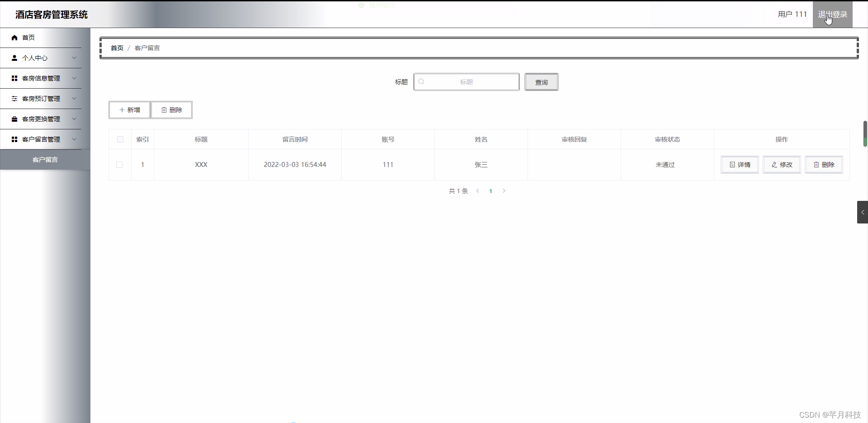Click the 查询 search button
The width and height of the screenshot is (868, 423).
coord(541,82)
